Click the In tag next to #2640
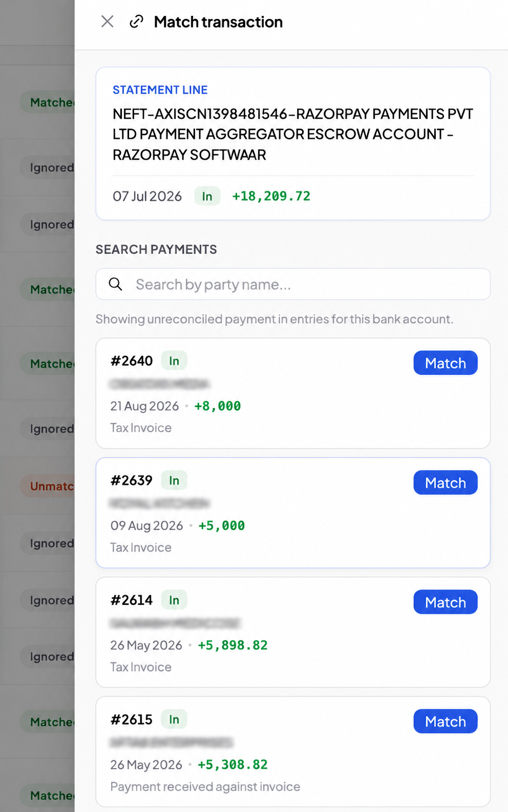This screenshot has width=508, height=812. [x=174, y=361]
